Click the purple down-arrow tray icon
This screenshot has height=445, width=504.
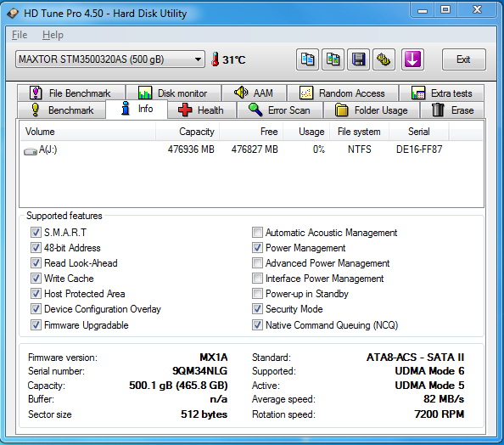point(412,59)
